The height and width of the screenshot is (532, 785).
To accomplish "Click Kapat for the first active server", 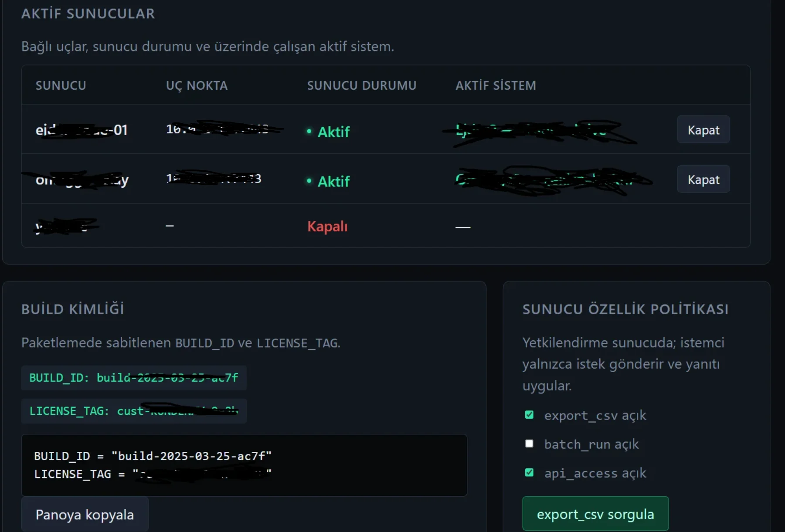I will (703, 130).
